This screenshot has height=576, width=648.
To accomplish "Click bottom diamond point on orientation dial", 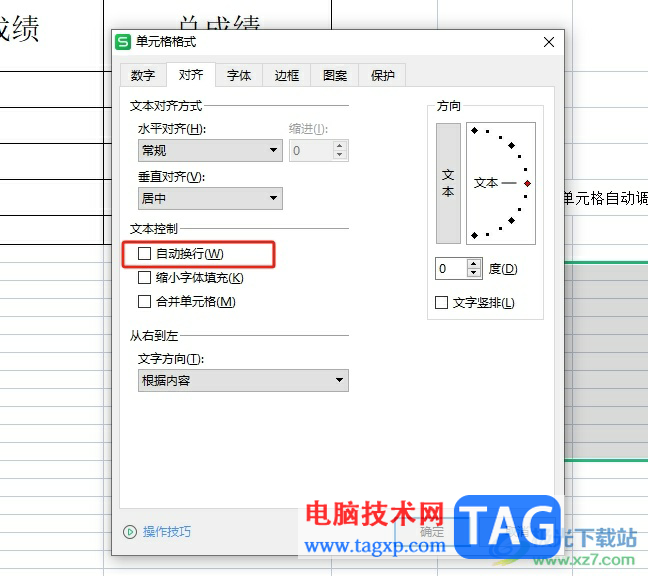I will click(474, 236).
